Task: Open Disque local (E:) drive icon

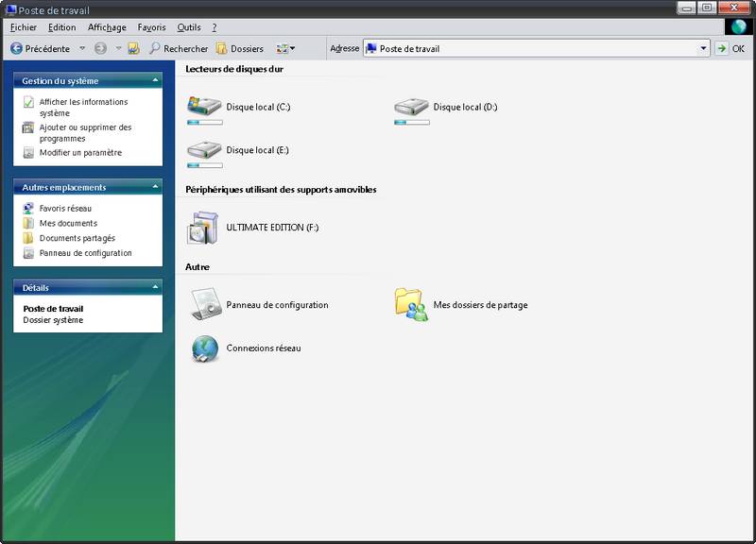Action: pos(204,149)
